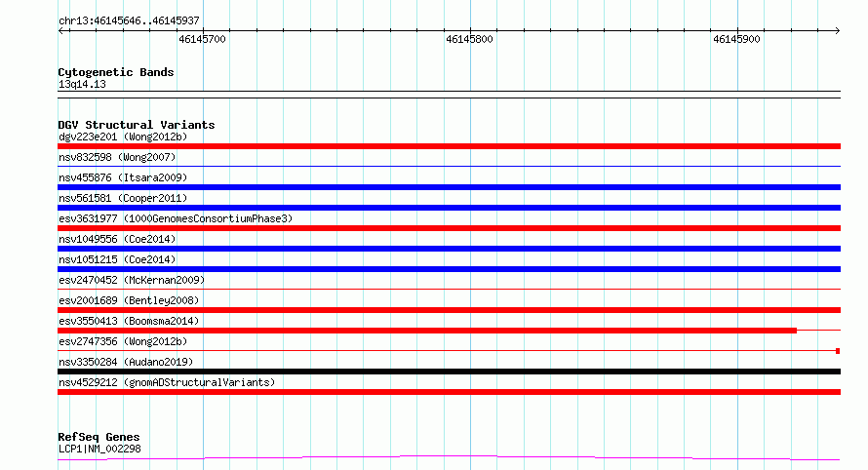This screenshot has height=470, width=868.
Task: Select the 13q14.13 band label
Action: pos(82,84)
